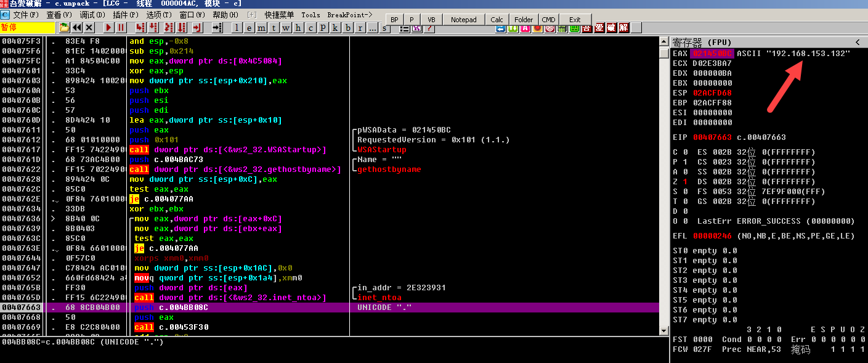Click the BP button
868x363 pixels.
[x=395, y=20]
